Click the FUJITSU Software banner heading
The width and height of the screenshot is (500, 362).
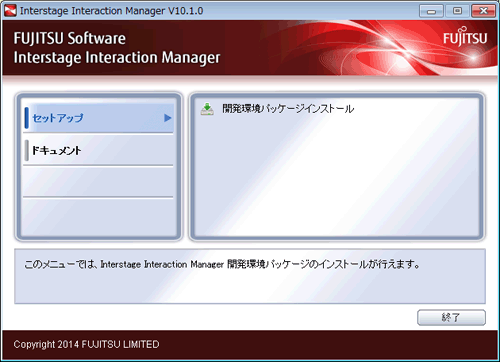[x=70, y=38]
